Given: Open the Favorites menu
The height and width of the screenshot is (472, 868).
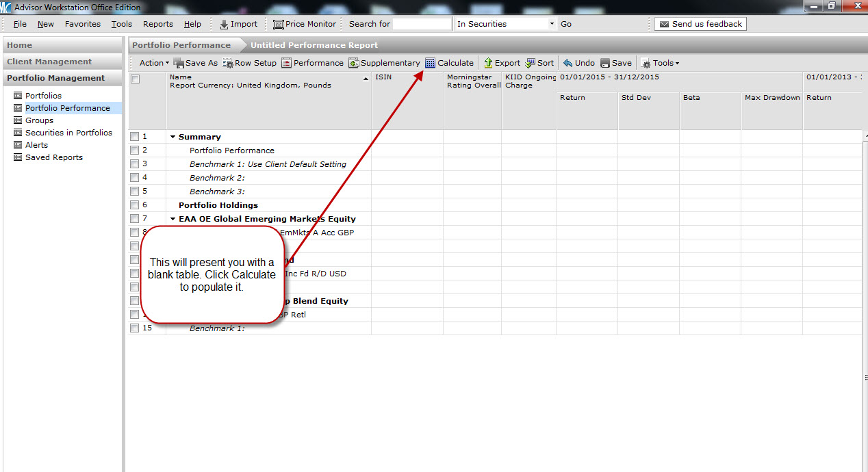Looking at the screenshot, I should [82, 24].
